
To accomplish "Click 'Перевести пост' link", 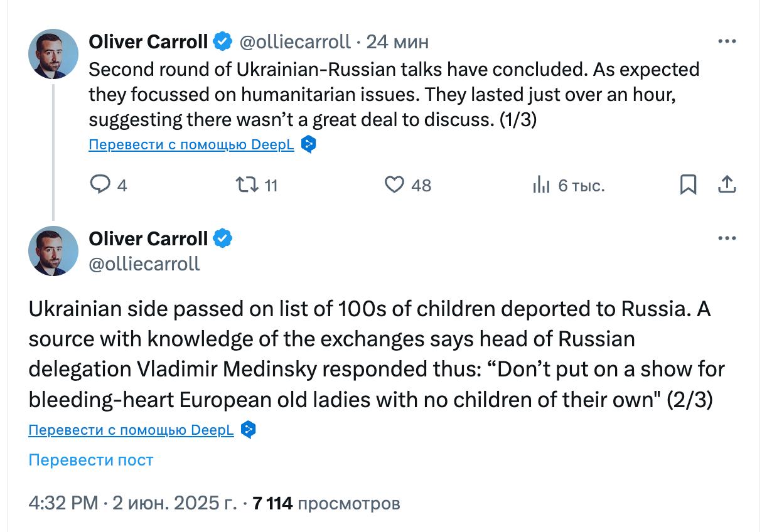I will tap(90, 460).
